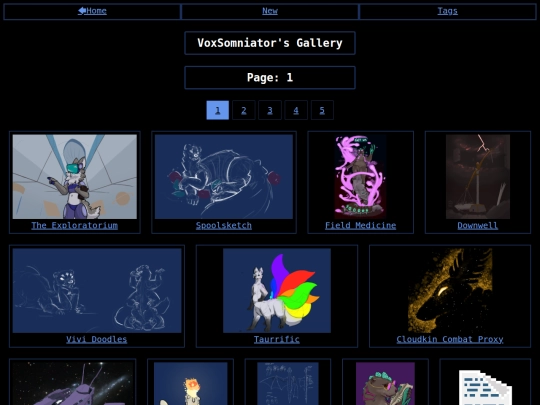This screenshot has width=540, height=405.
Task: Open The Exploratorium thumbnail image
Action: (75, 177)
